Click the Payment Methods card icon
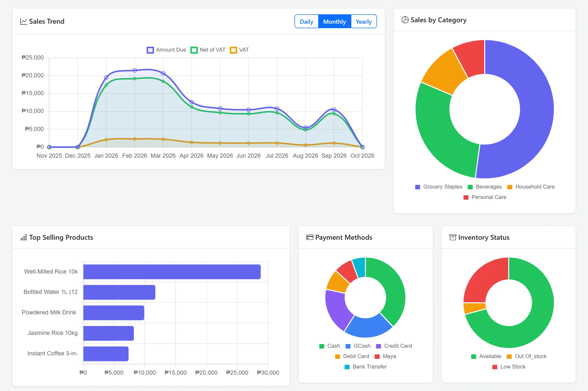Viewport: 588px width, 391px height. click(x=310, y=237)
